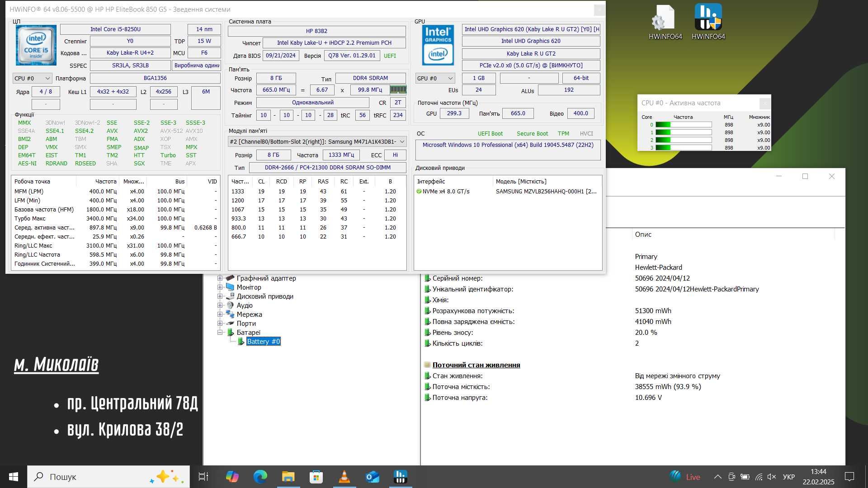Click the Модель [Місткість] column header
The width and height of the screenshot is (868, 488).
point(547,182)
